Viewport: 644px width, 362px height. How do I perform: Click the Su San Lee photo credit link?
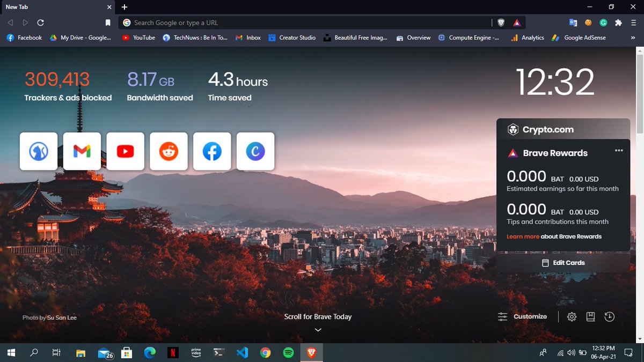point(62,317)
